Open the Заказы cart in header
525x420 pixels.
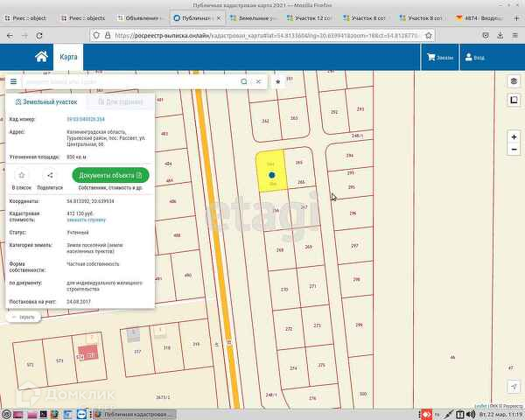click(440, 57)
